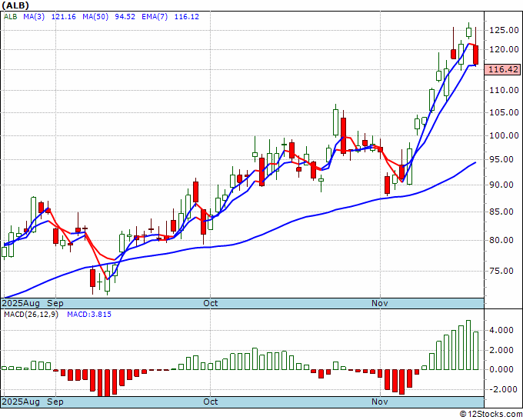Select the MA(50) legend label
Image resolution: width=523 pixels, height=420 pixels.
coord(95,17)
